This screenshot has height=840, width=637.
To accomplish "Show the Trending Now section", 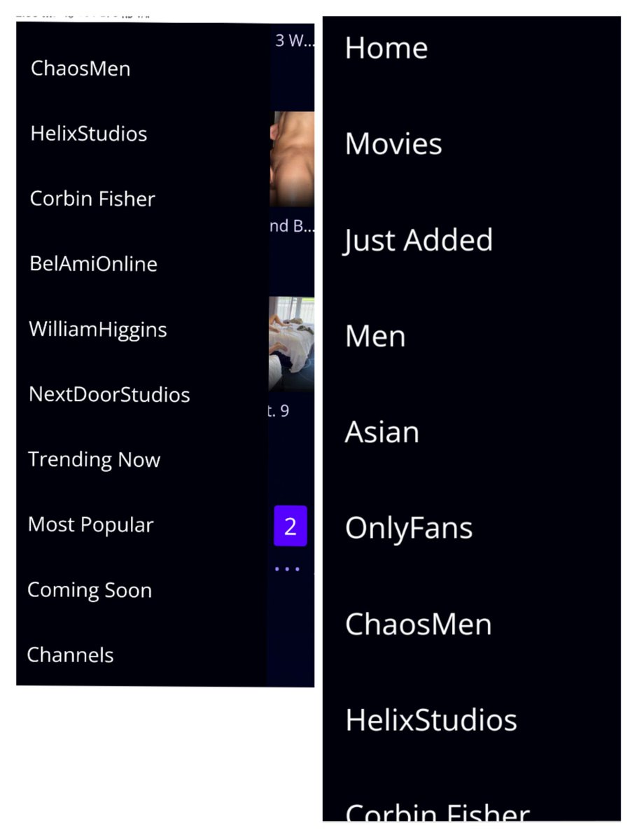I will 94,459.
